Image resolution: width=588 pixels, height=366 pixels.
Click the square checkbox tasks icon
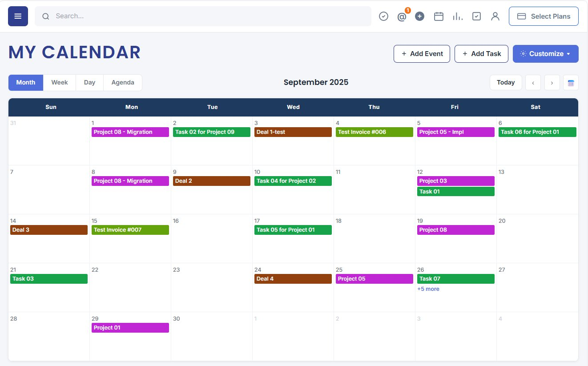476,16
